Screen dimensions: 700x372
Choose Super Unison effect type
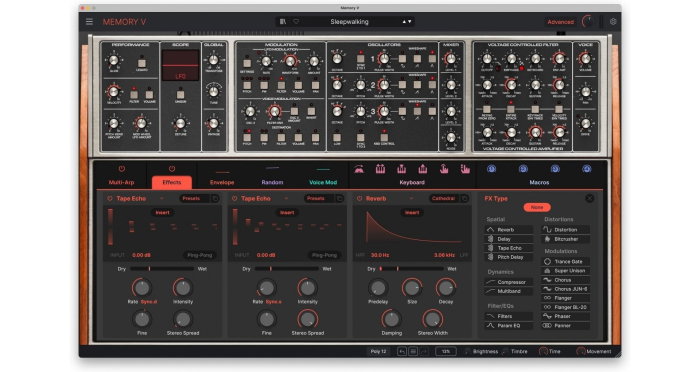[566, 271]
